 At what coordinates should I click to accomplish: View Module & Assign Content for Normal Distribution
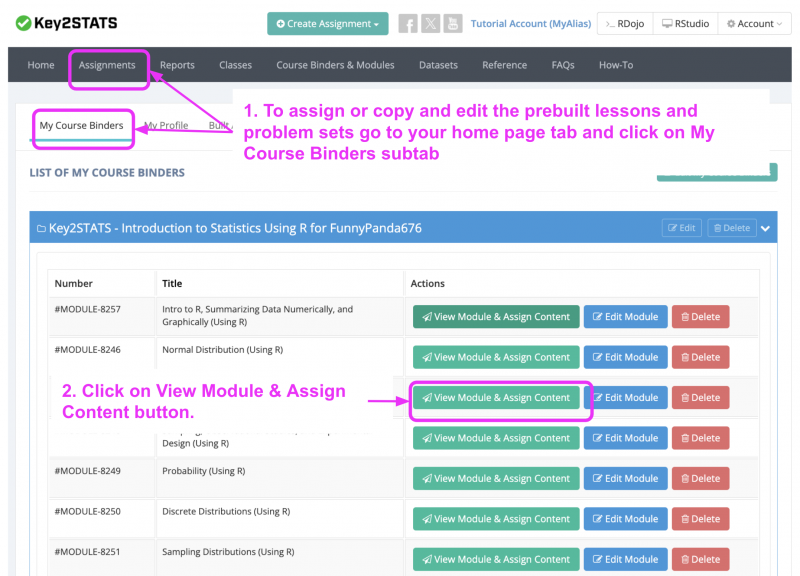496,357
